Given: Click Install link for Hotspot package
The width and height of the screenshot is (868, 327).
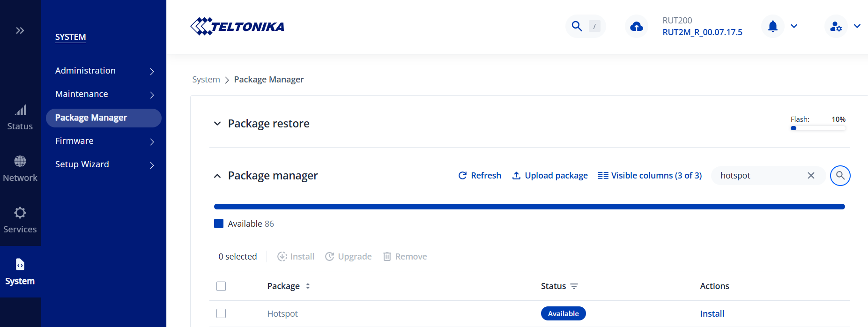Looking at the screenshot, I should (712, 314).
